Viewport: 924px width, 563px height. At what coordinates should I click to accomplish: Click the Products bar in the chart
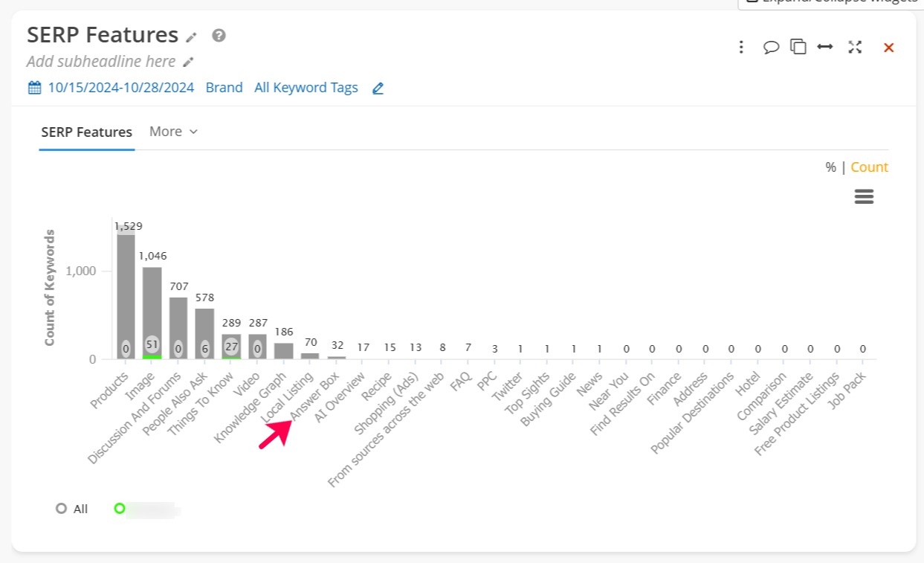tap(126, 297)
